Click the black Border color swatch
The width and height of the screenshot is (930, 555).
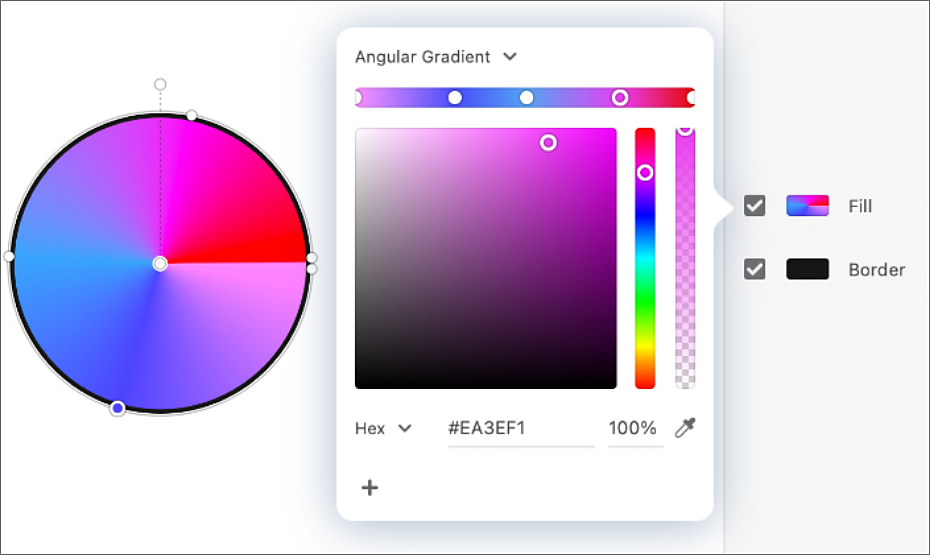click(807, 269)
